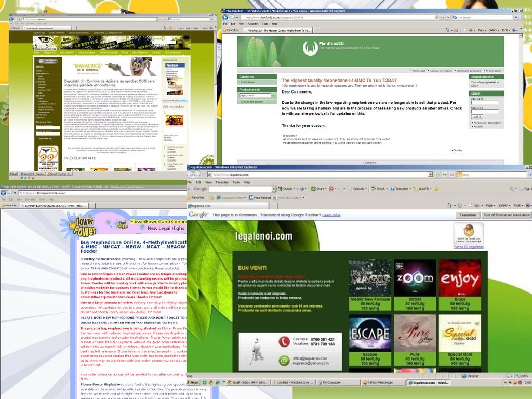The width and height of the screenshot is (532, 399).
Task: Click the Plantfood2U product search field
Action: [x=255, y=96]
